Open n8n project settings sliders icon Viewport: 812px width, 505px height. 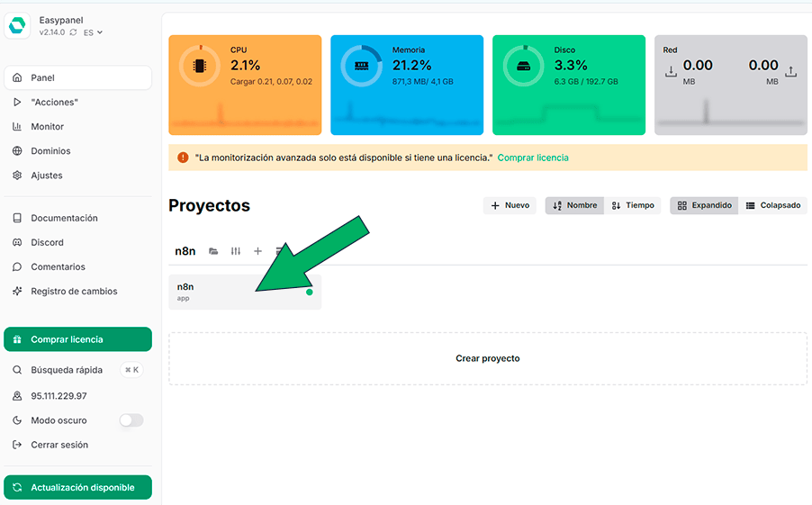(x=236, y=251)
